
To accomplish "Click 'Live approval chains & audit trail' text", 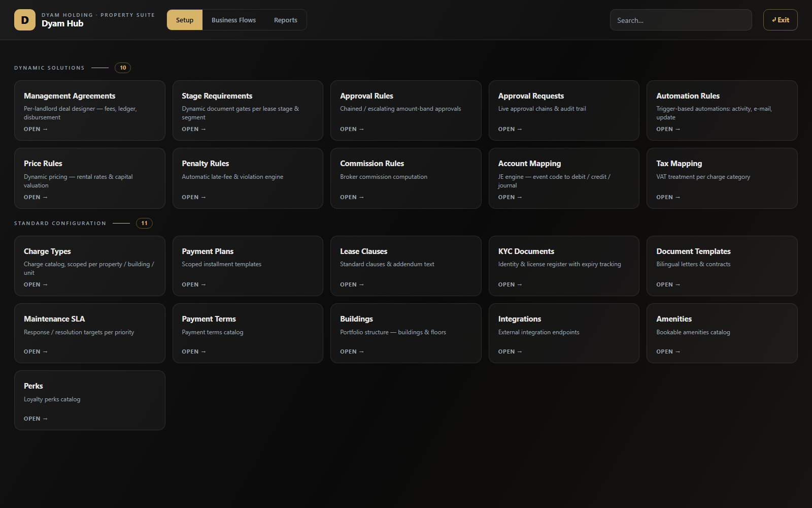I will tap(542, 109).
